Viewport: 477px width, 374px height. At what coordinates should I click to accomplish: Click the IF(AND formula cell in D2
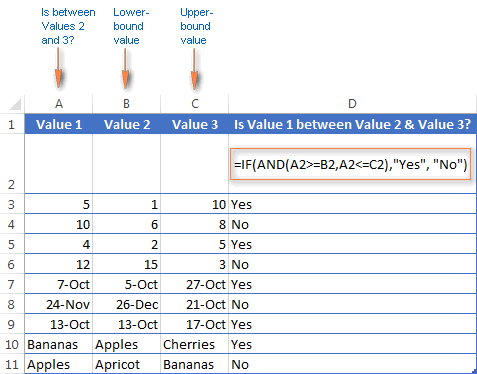click(352, 164)
